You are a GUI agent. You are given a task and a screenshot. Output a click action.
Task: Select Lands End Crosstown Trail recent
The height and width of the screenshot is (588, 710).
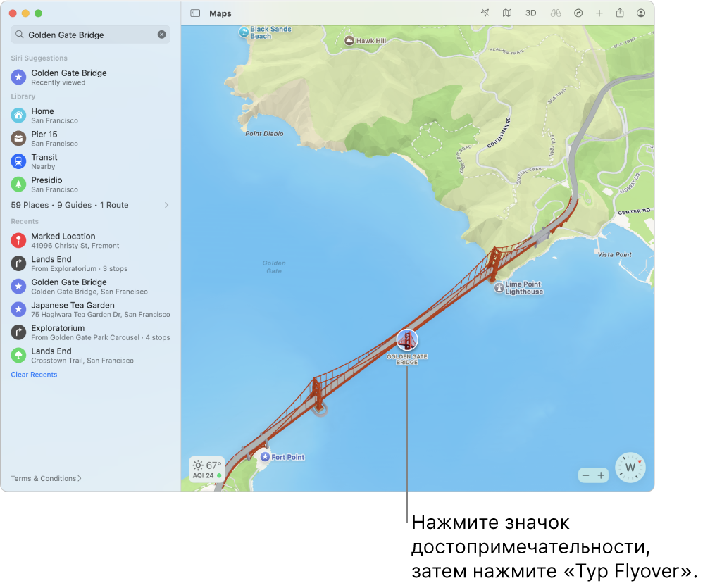pyautogui.click(x=91, y=356)
